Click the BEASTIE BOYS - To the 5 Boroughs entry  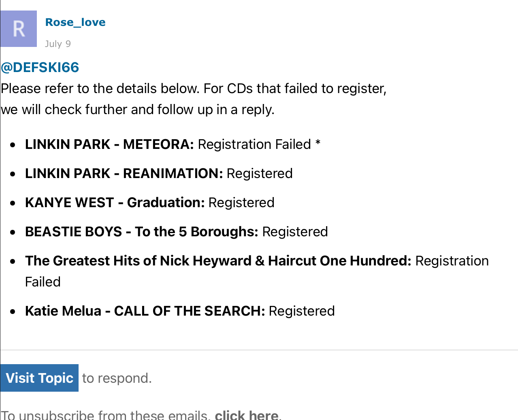(x=177, y=231)
